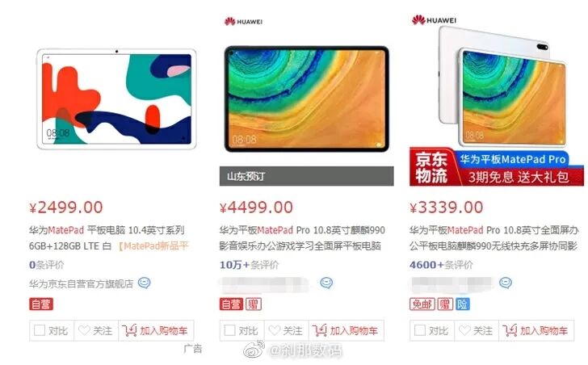
Task: Check 对比 box for ¥3339 MatePad Pro
Action: [x=420, y=330]
